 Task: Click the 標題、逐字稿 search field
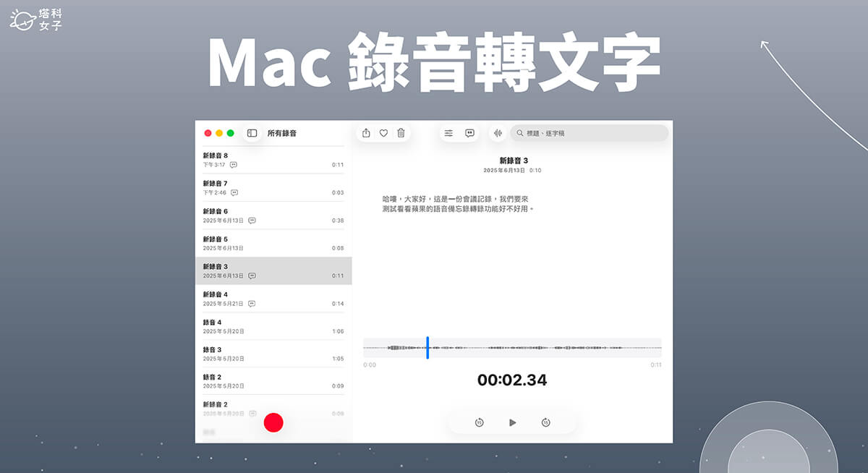[x=589, y=133]
